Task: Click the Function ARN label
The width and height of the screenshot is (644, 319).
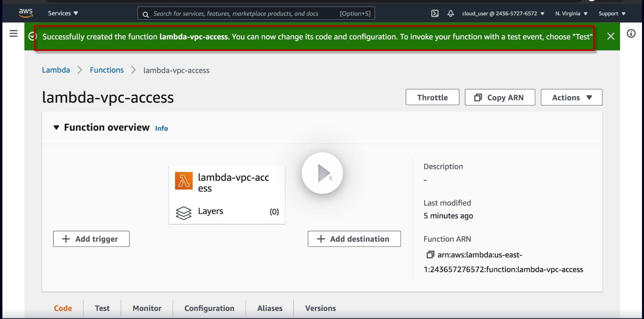Action: pos(447,239)
